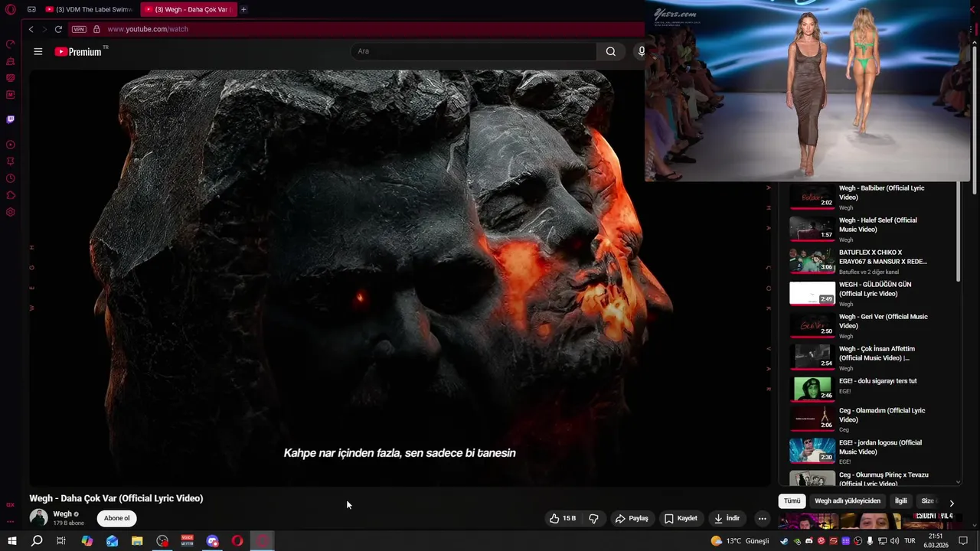Open more actions three-dot menu
This screenshot has width=980, height=551.
[762, 518]
